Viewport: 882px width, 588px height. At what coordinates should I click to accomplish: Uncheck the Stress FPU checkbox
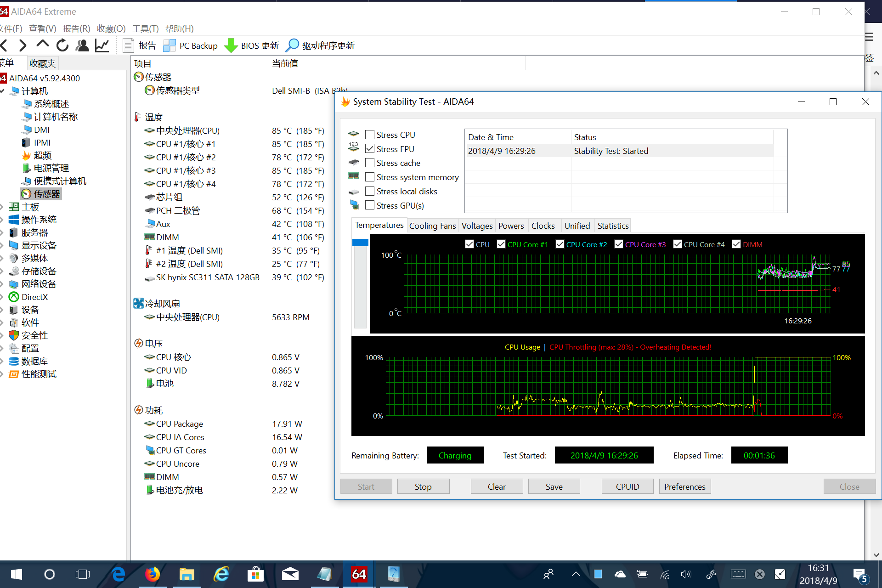point(370,149)
